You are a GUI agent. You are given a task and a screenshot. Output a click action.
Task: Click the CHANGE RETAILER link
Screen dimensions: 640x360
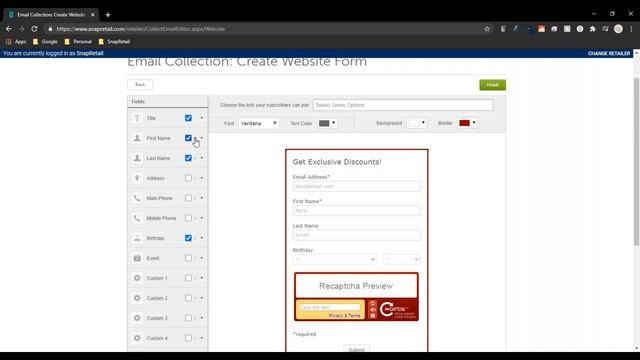(x=609, y=53)
